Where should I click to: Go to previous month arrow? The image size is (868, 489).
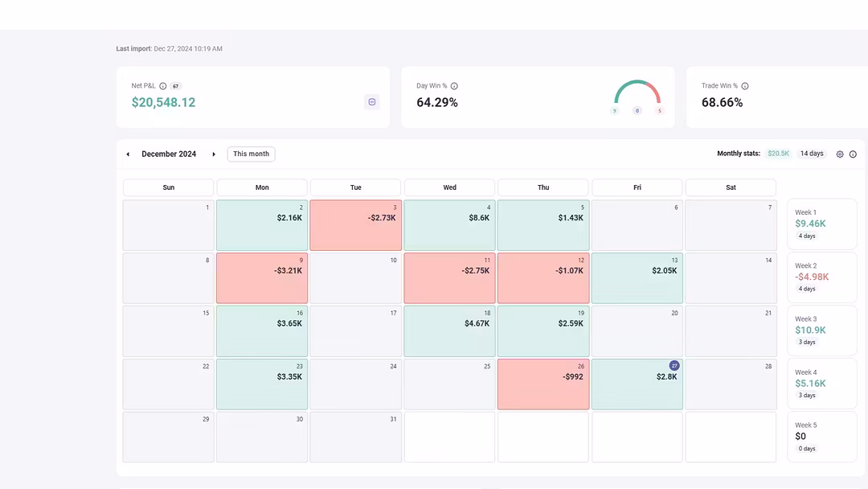[x=128, y=154]
